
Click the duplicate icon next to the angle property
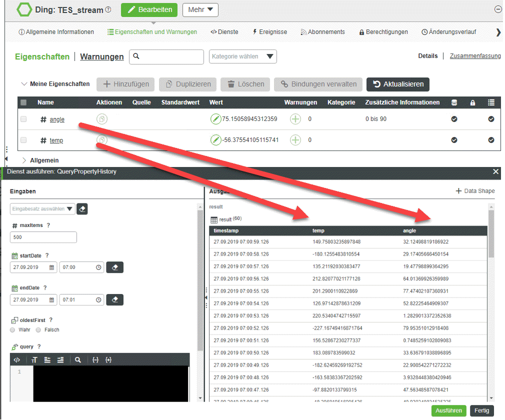(x=101, y=119)
